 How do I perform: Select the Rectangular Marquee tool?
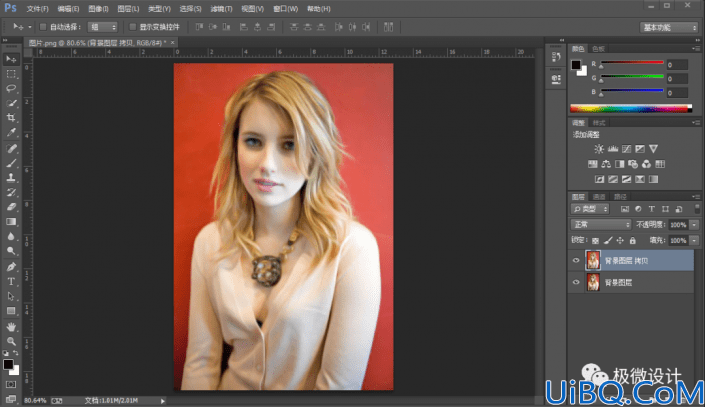point(11,74)
